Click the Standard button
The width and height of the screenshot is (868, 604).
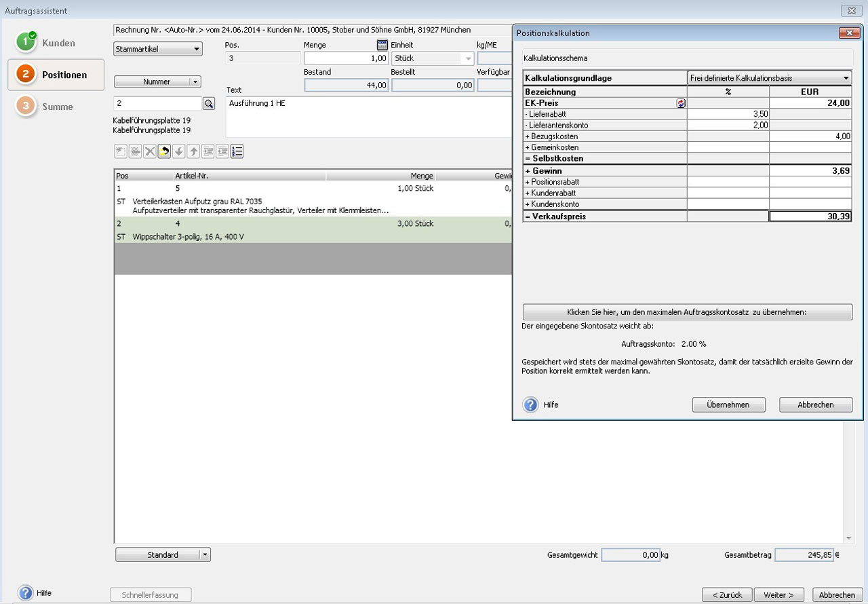click(157, 554)
